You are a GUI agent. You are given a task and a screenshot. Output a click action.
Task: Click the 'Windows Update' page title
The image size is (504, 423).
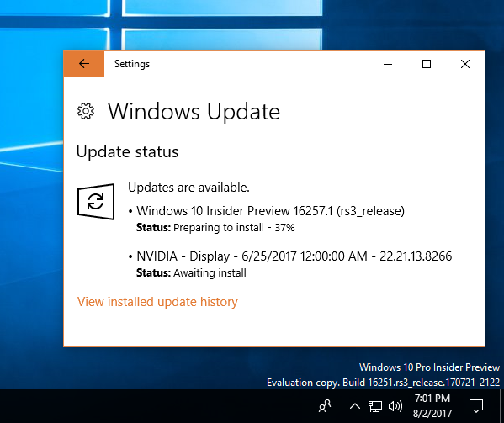tap(194, 112)
